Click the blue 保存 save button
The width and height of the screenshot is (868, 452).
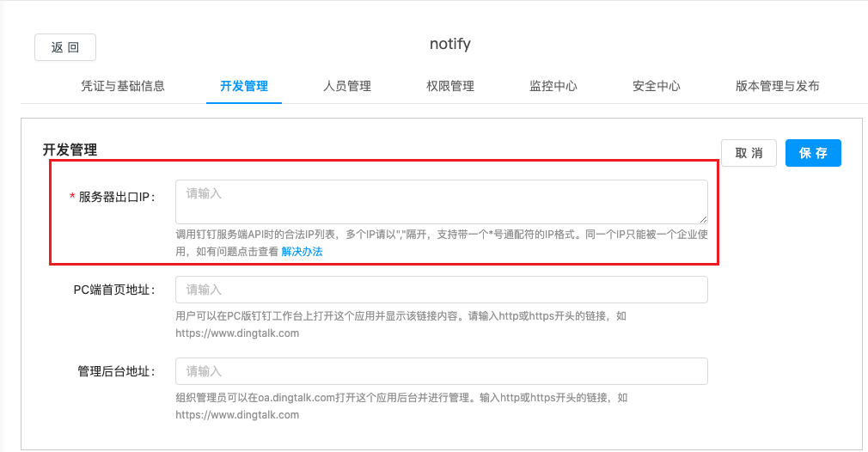(813, 153)
